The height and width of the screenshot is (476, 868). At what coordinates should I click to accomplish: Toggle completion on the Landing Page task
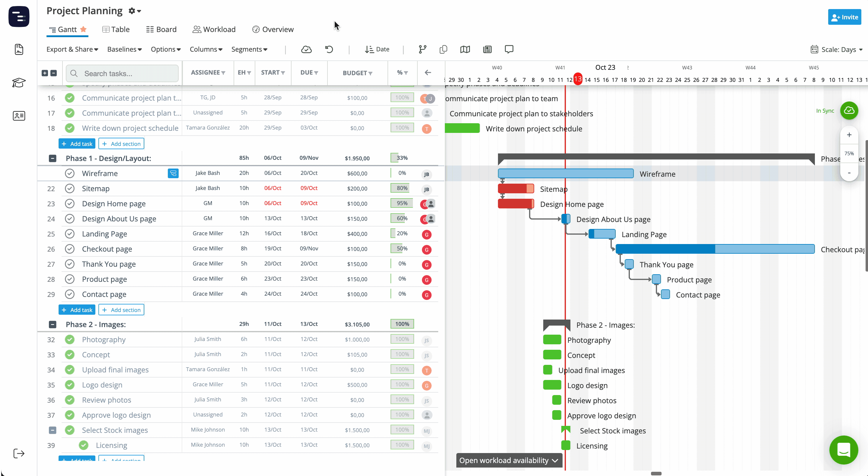pyautogui.click(x=70, y=233)
